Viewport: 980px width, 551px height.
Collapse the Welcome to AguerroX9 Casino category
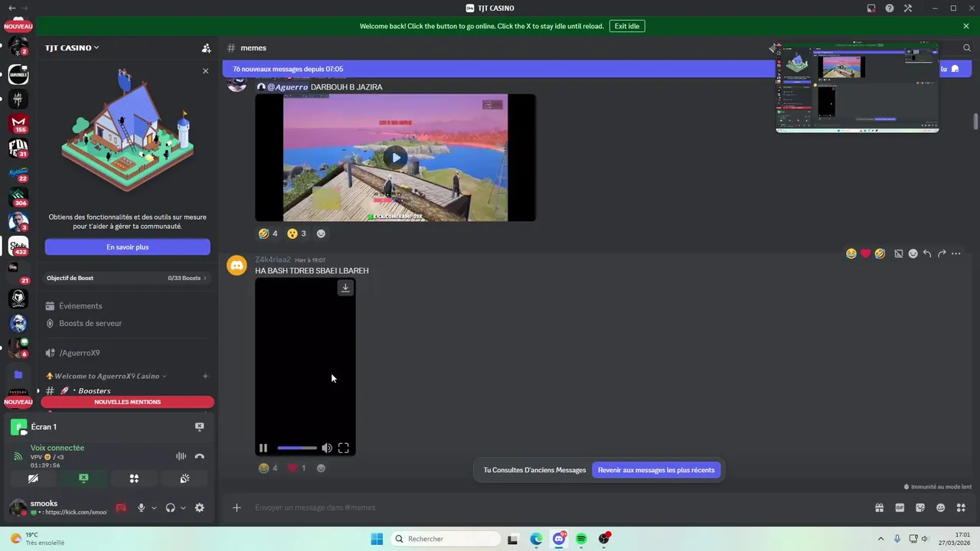tap(106, 376)
